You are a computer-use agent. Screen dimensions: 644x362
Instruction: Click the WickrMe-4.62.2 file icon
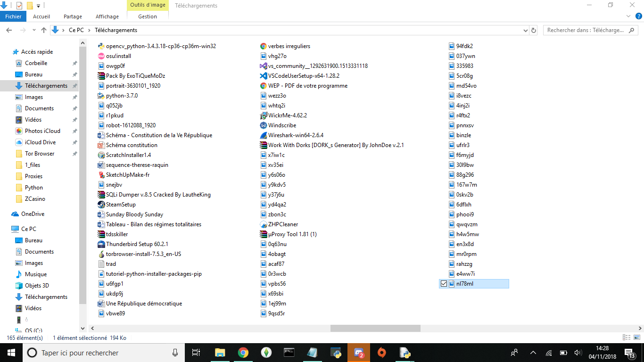coord(264,115)
